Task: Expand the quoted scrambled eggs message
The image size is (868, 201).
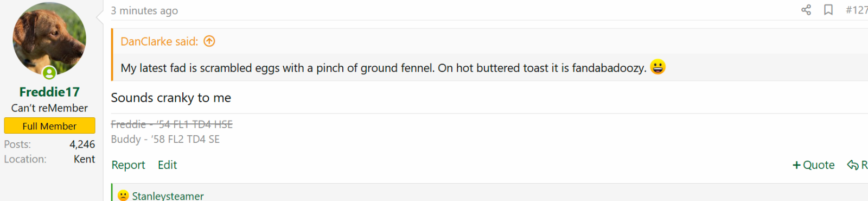Action: (x=383, y=68)
